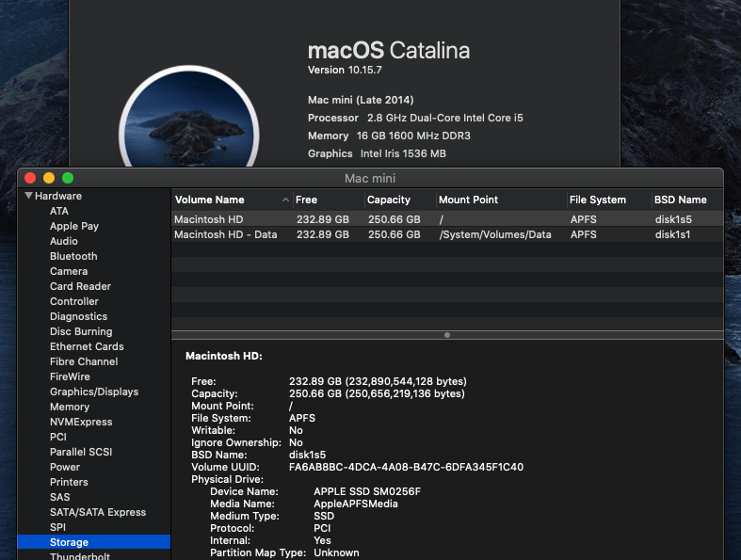Image resolution: width=741 pixels, height=560 pixels.
Task: Show Memory hardware details
Action: tap(70, 407)
